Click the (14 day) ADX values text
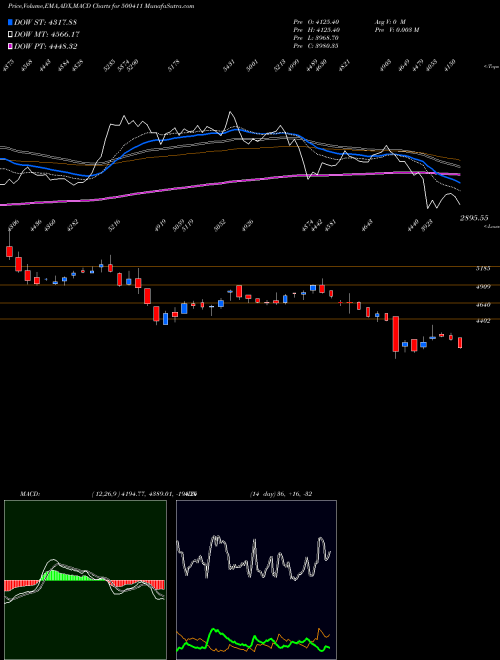This screenshot has height=660, width=500. [281, 494]
